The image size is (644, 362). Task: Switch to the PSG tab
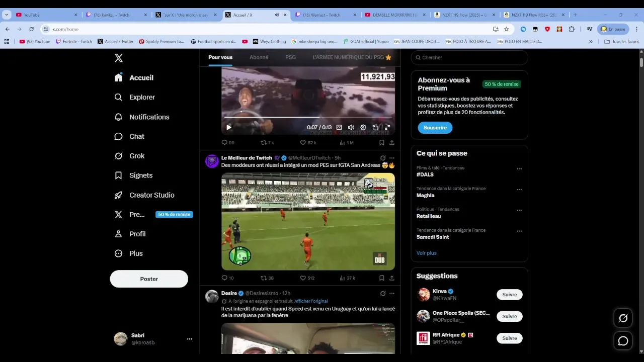coord(290,57)
